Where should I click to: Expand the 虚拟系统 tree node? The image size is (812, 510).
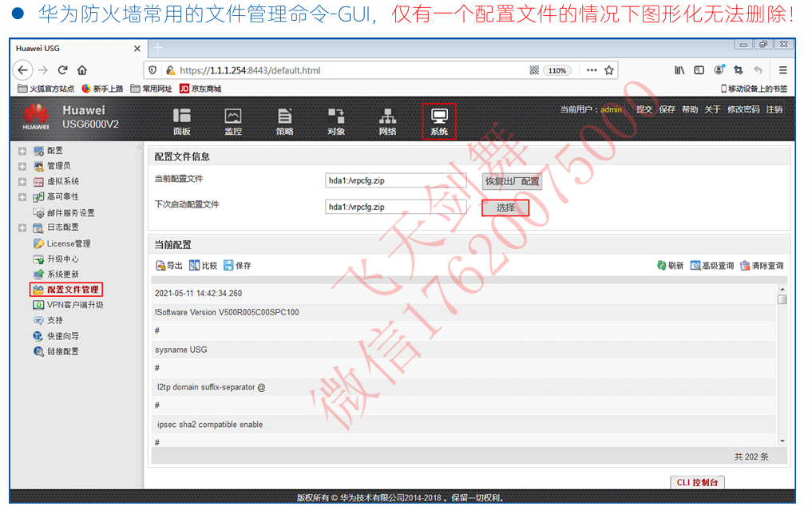tap(22, 182)
